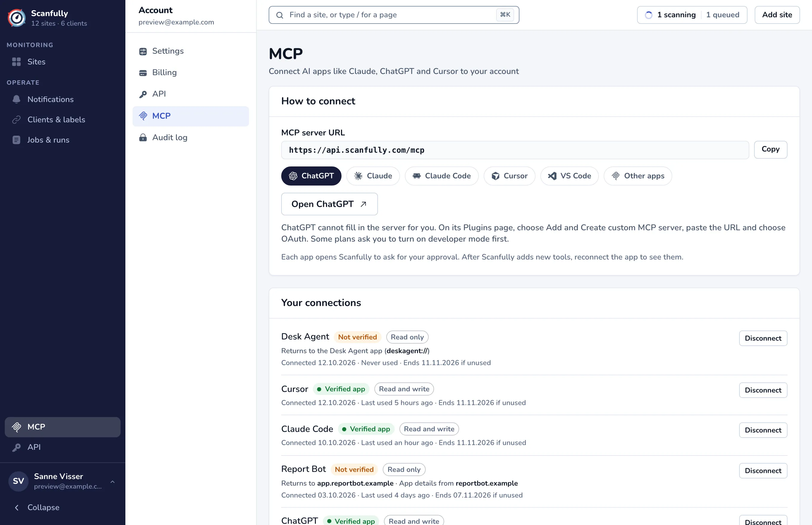Open the 1 scanning status indicator
Image resolution: width=812 pixels, height=525 pixels.
pos(670,15)
